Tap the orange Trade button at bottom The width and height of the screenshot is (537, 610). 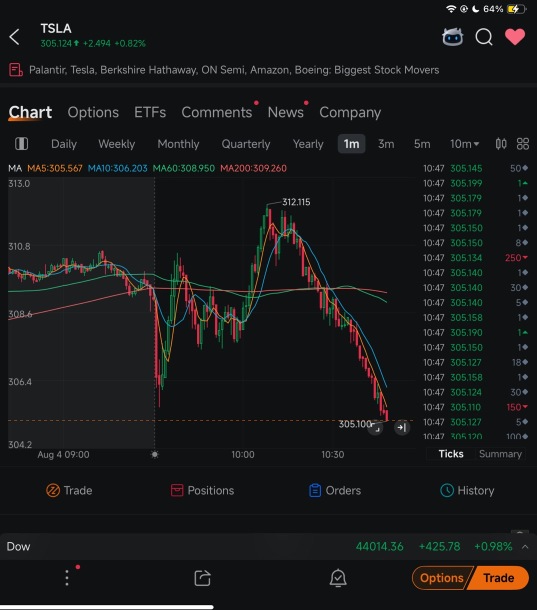[499, 578]
